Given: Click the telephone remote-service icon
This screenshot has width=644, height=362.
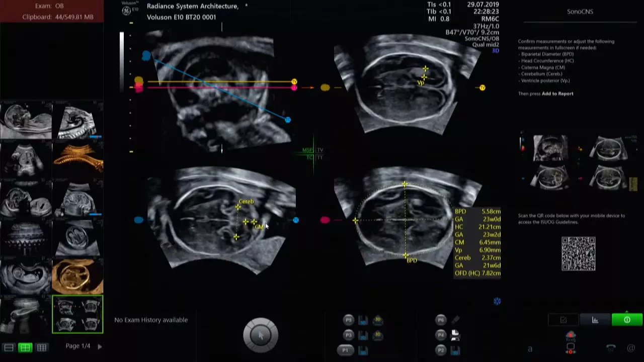Looking at the screenshot, I should click(x=610, y=348).
